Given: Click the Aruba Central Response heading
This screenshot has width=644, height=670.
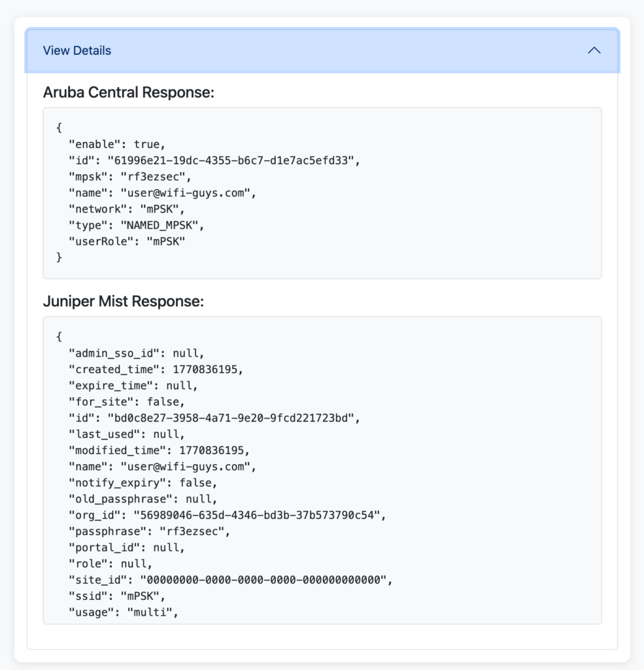Looking at the screenshot, I should pos(128,92).
